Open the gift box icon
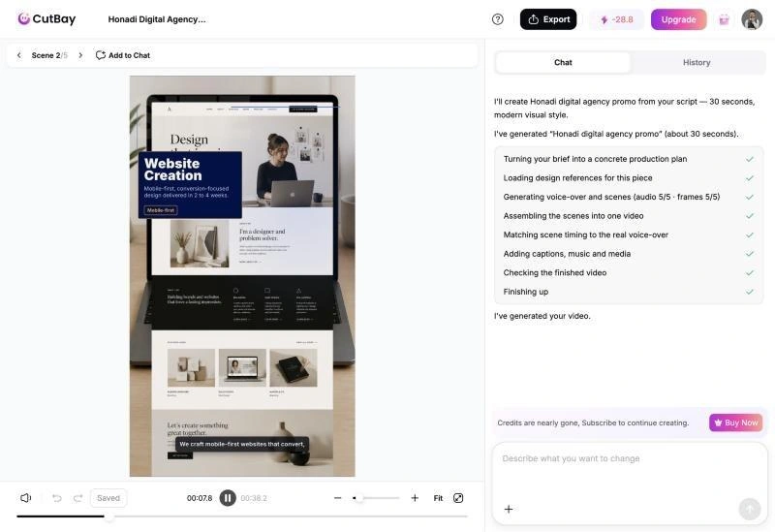Viewport: 775px width, 532px height. click(x=724, y=19)
